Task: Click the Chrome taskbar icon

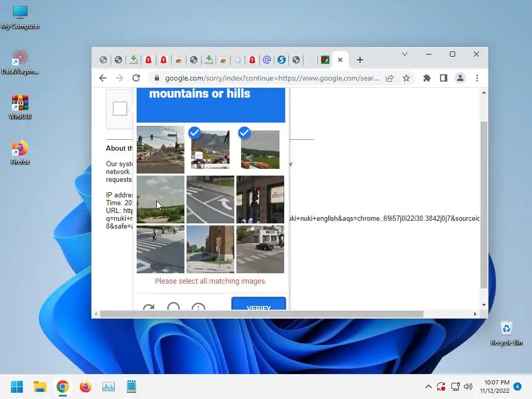Action: point(62,387)
